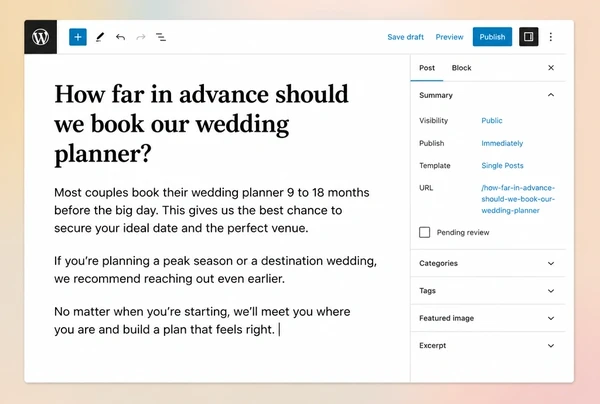Expand the Excerpt panel
Image resolution: width=600 pixels, height=404 pixels.
(488, 345)
